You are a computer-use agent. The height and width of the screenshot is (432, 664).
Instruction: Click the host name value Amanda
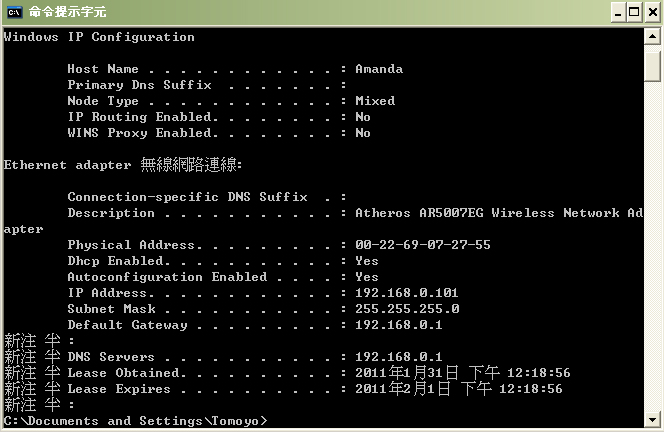[x=379, y=69]
